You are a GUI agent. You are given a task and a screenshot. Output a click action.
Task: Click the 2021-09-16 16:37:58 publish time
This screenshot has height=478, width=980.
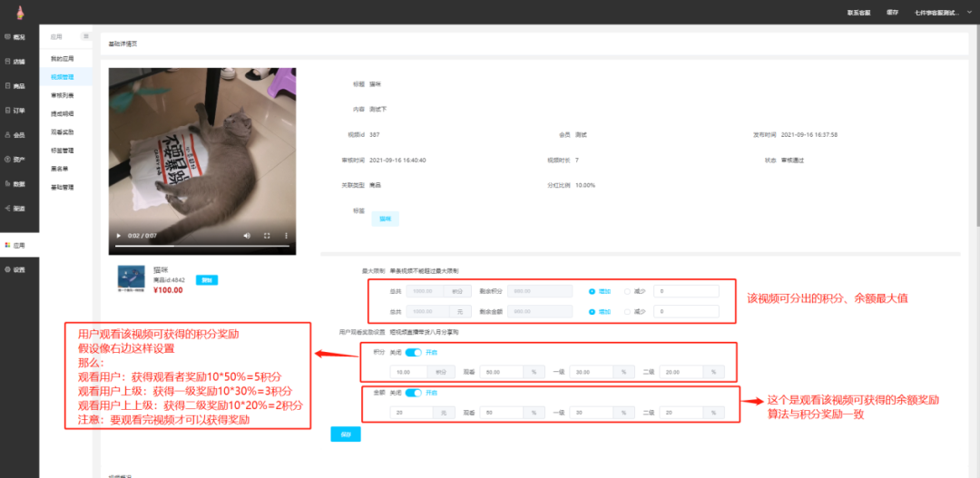pos(809,134)
